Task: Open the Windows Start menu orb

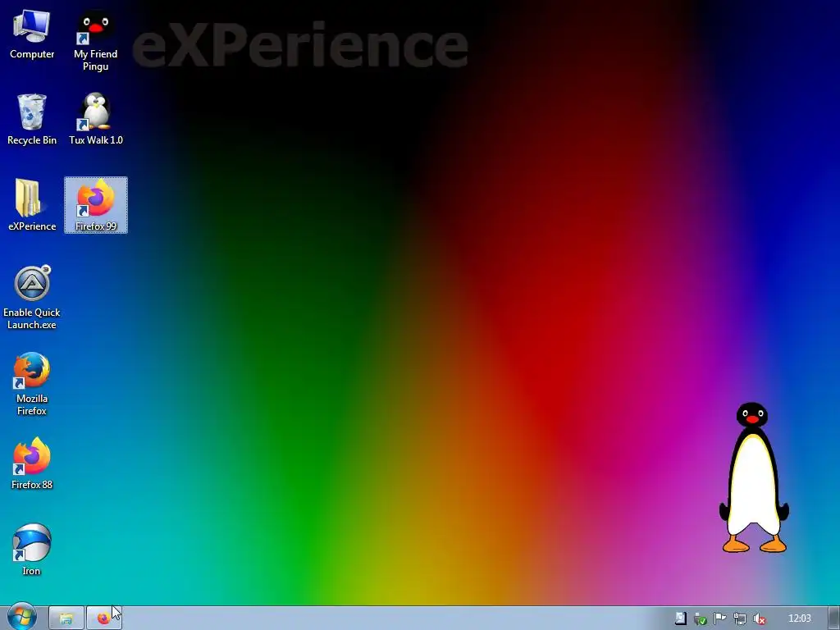Action: (22, 618)
